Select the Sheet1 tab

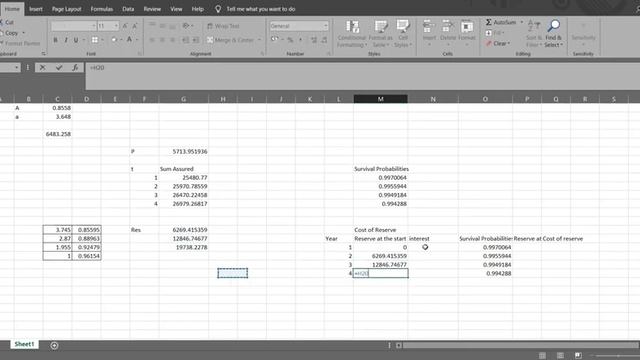click(x=24, y=344)
